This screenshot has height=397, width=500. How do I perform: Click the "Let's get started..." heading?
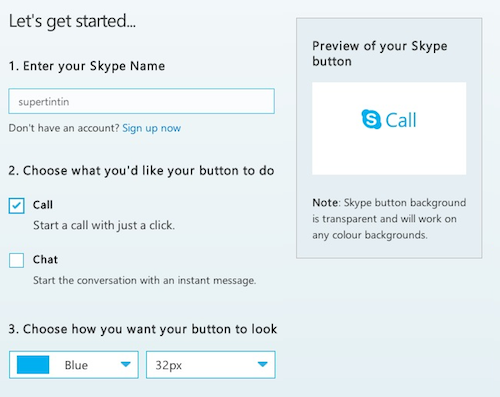[x=72, y=22]
